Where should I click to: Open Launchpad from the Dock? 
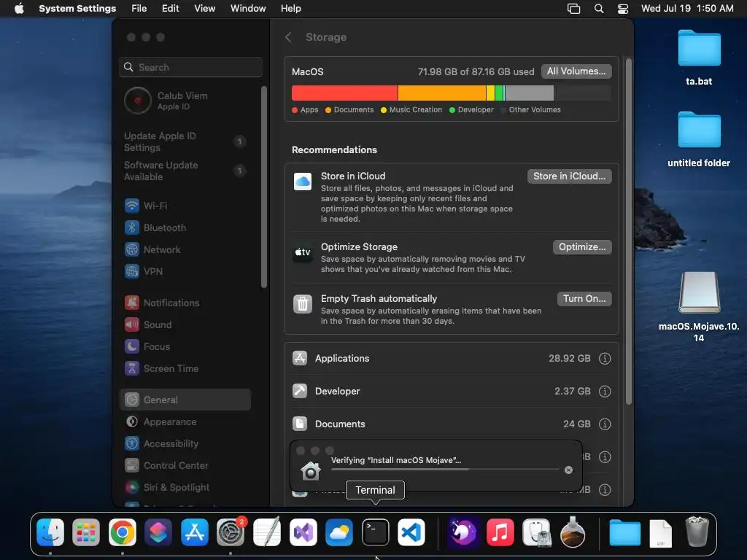(86, 532)
